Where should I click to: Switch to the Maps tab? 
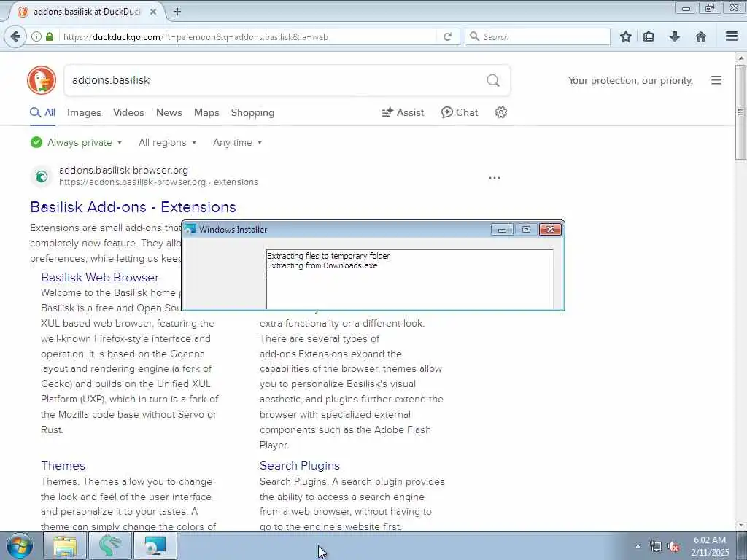(206, 113)
